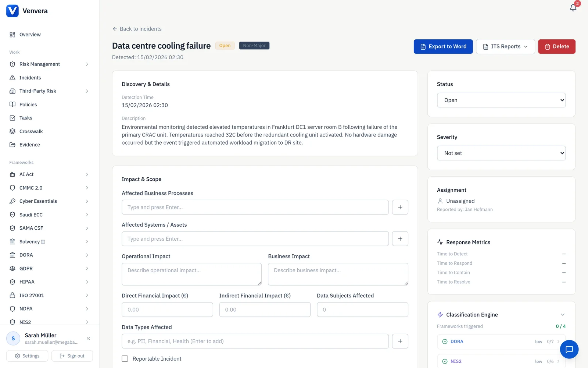Open the notifications bell
This screenshot has height=368, width=588.
[573, 8]
